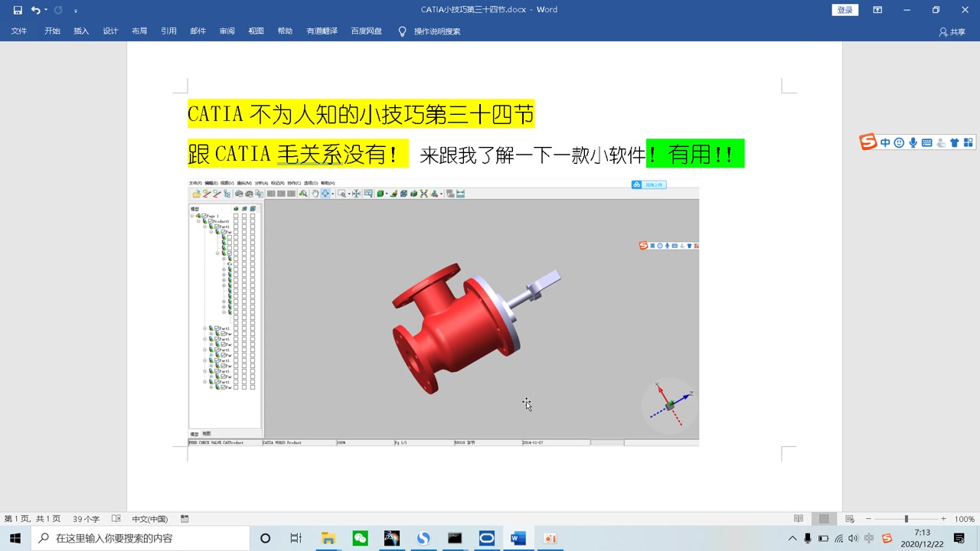The width and height of the screenshot is (980, 551).
Task: Open the notification center
Action: [959, 538]
